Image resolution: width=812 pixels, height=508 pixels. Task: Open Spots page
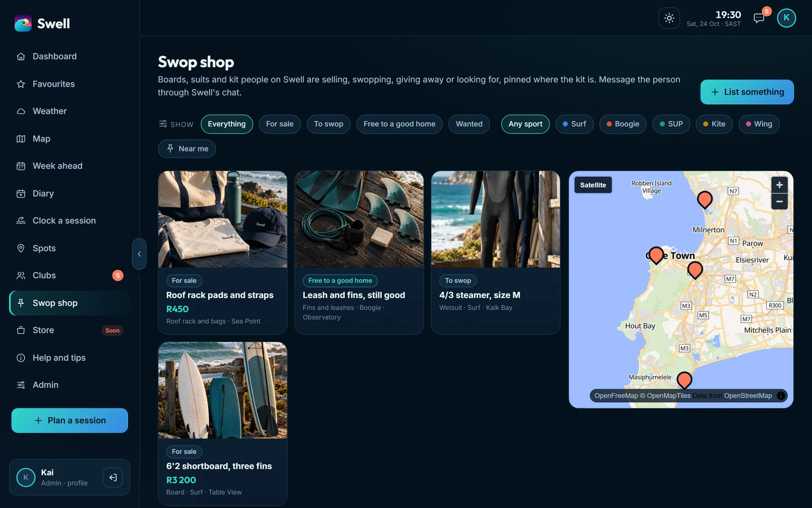pos(70,248)
